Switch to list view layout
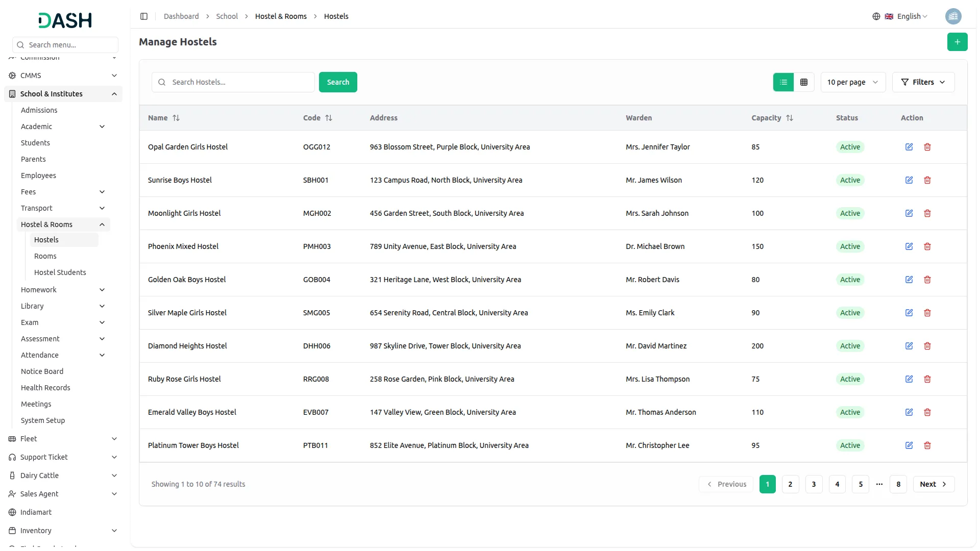 coord(783,82)
